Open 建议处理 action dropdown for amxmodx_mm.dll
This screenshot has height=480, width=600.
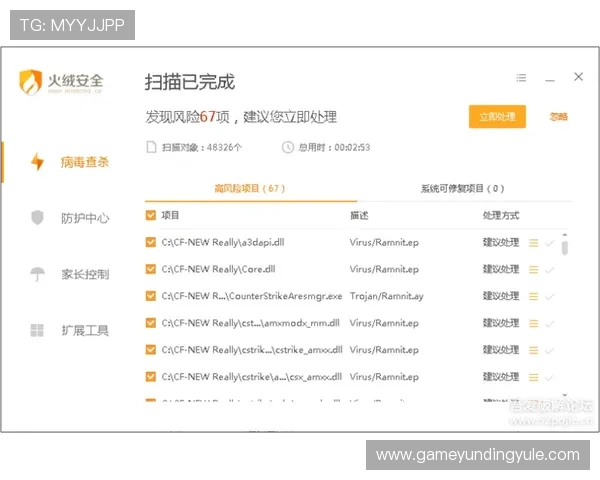tap(501, 323)
